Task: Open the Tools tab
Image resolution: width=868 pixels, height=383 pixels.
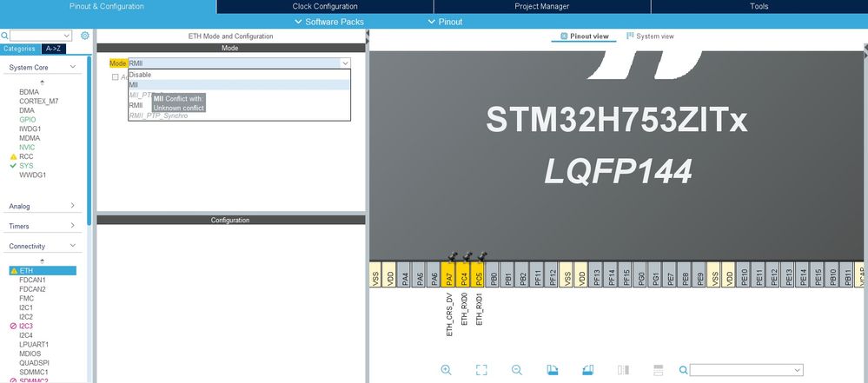Action: 759,7
